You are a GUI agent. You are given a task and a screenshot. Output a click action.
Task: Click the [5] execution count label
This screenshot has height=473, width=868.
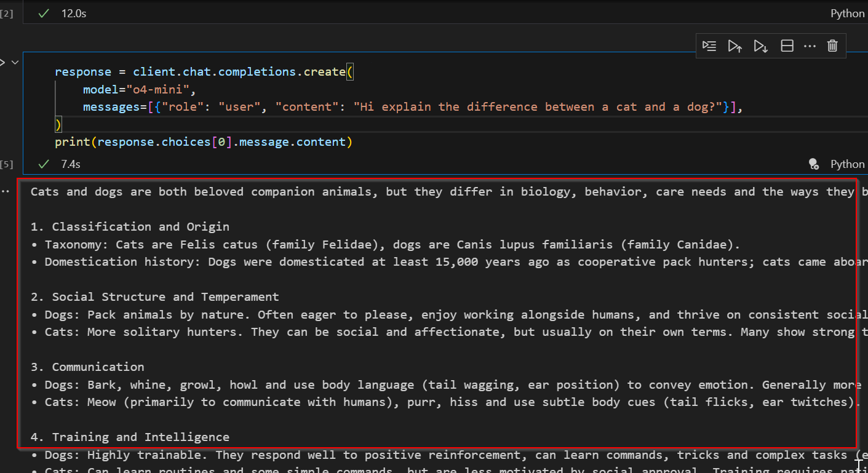point(7,164)
